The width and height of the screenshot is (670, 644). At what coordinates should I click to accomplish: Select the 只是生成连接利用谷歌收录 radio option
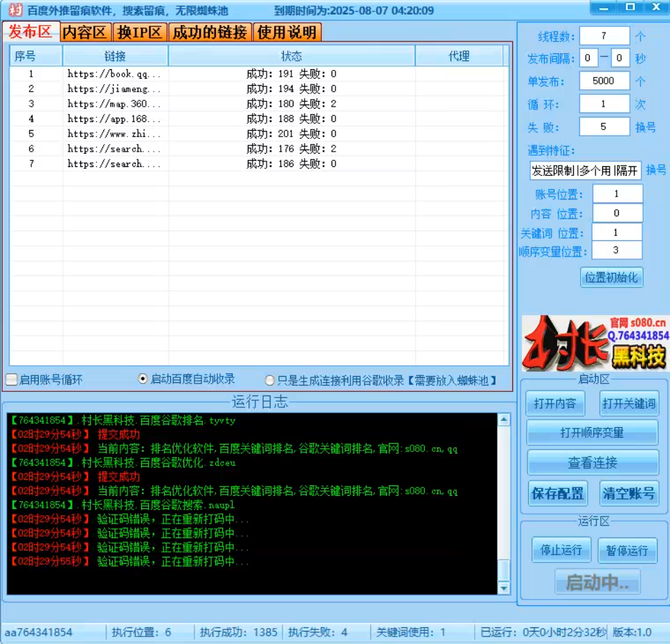tap(269, 379)
